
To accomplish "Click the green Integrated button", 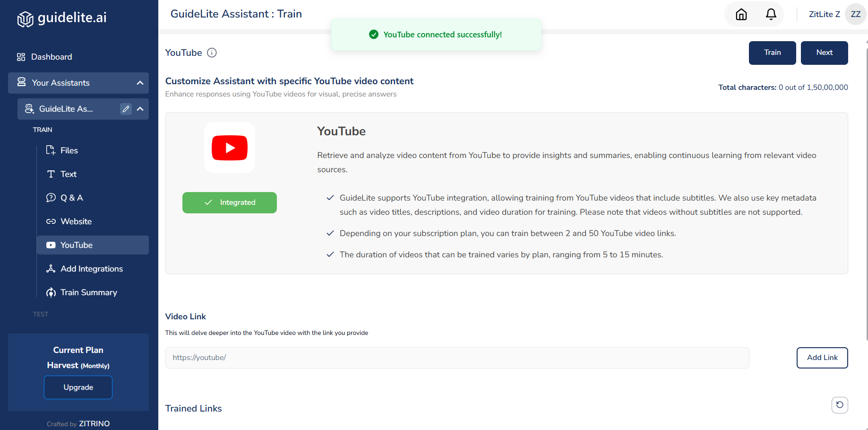I will click(230, 202).
